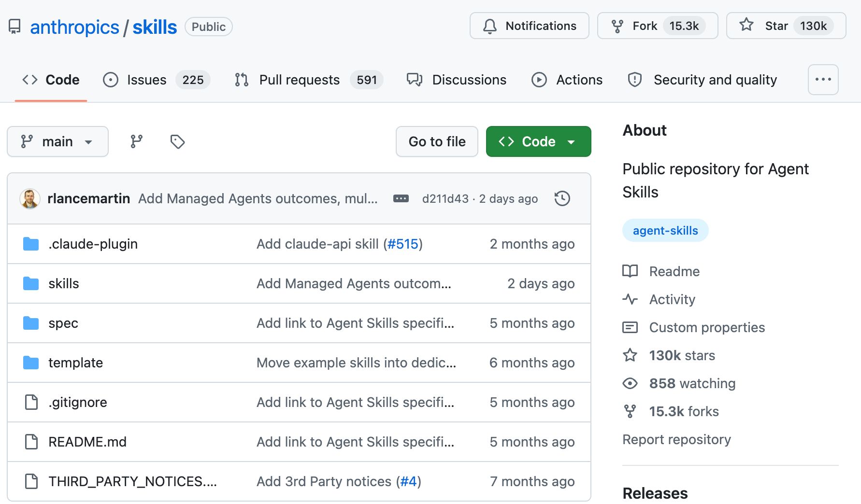Open the THIRD_PARTY_NOTICES file
Screen dimensions: 861x504
tap(132, 481)
